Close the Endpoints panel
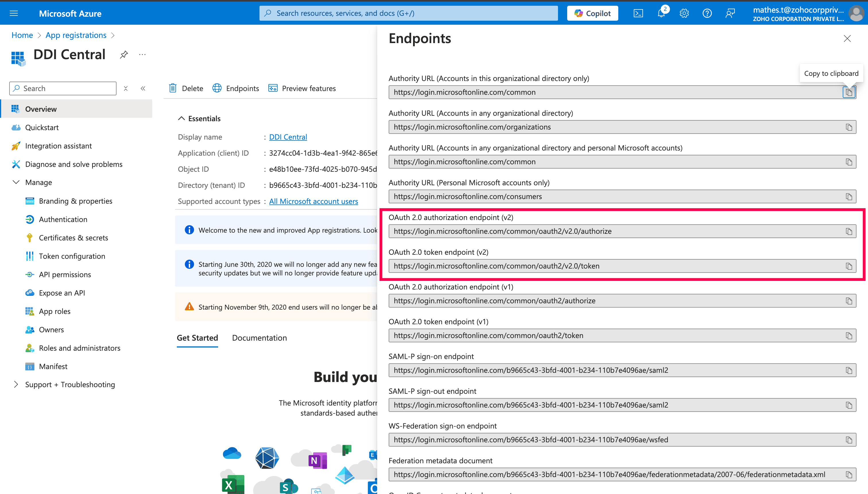This screenshot has width=868, height=494. tap(847, 39)
